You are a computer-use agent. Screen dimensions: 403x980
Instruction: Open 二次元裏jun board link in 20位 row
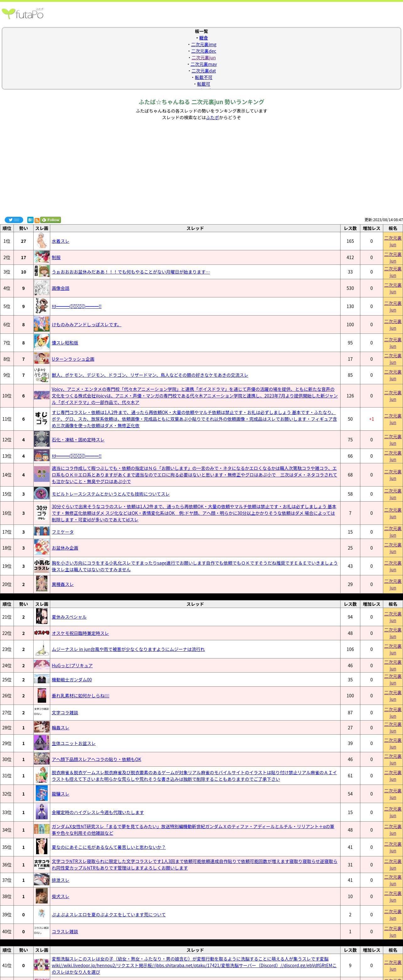point(393,585)
